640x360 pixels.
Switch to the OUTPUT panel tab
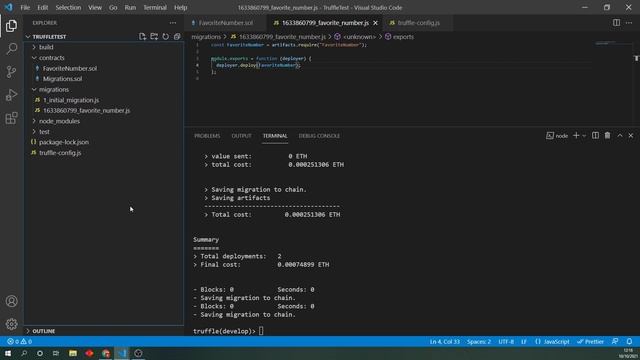pos(241,136)
